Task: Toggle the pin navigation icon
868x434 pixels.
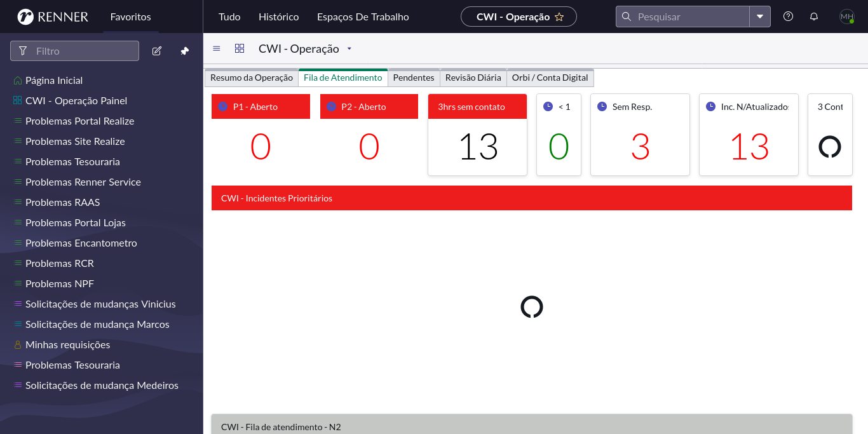Action: click(x=185, y=51)
